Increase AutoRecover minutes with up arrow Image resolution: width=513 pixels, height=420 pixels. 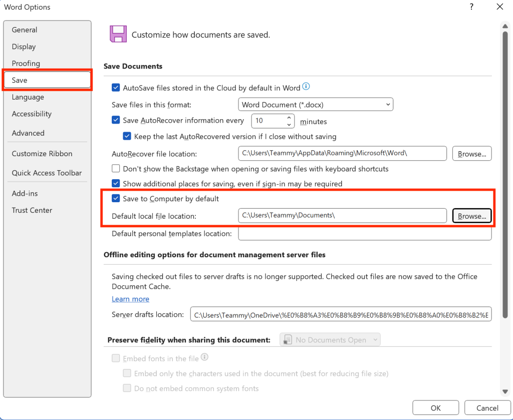[289, 118]
